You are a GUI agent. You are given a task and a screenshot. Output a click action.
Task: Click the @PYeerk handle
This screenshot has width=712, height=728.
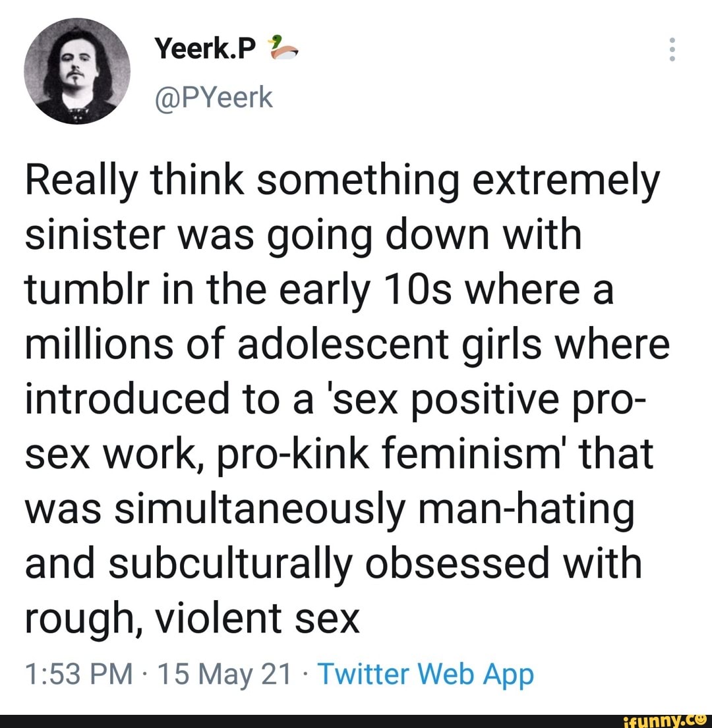(214, 98)
